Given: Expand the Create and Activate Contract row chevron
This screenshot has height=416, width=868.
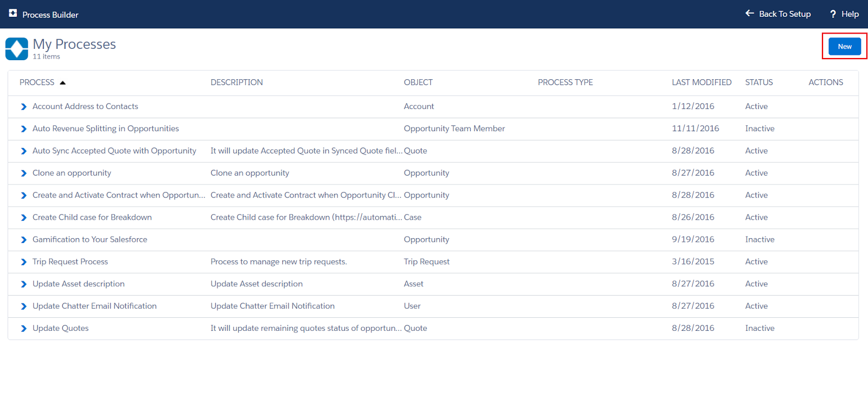Looking at the screenshot, I should point(23,196).
